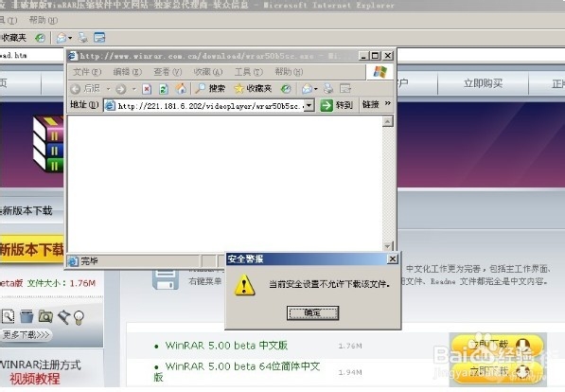The image size is (565, 392).
Task: Close the 安全警报 dialog
Action: click(x=392, y=258)
